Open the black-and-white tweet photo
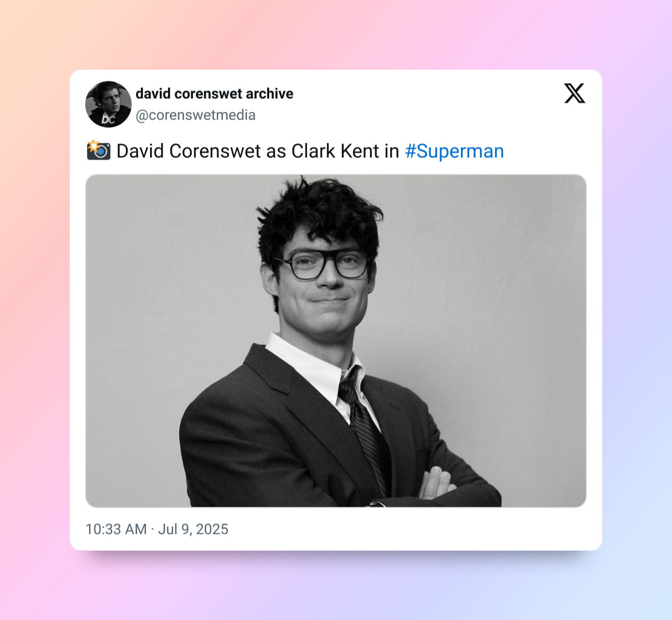 click(336, 341)
